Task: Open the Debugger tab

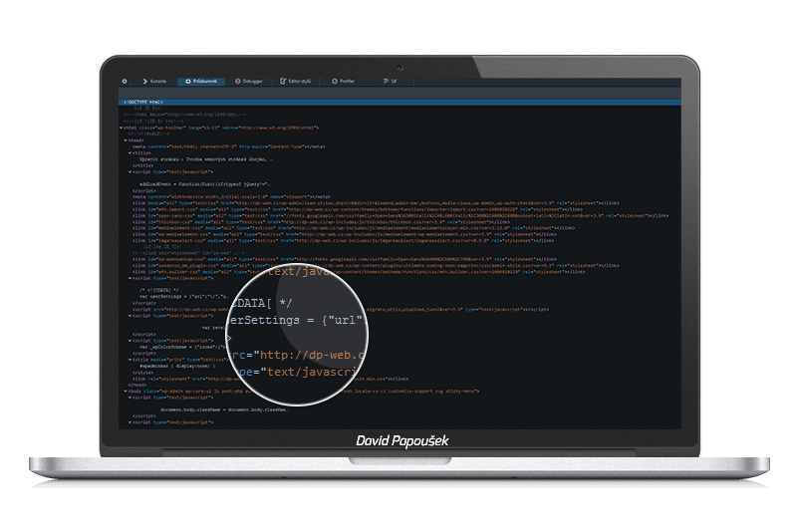Action: click(x=249, y=82)
